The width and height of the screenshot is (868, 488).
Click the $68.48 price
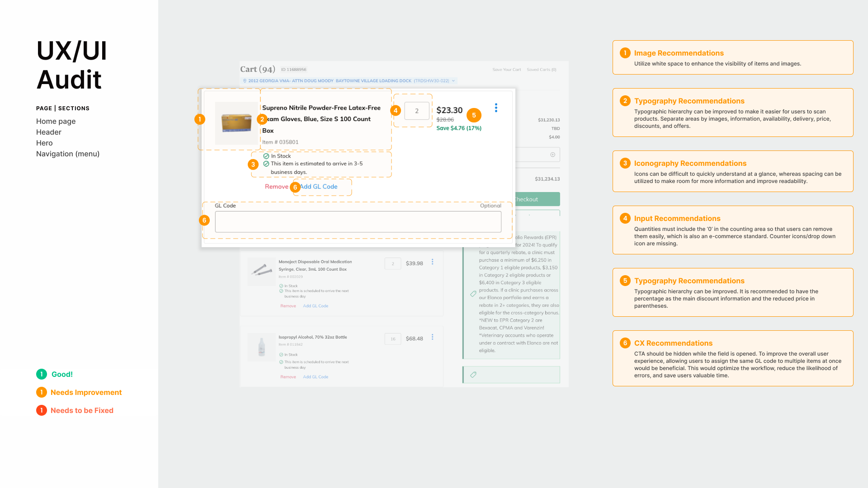tap(415, 339)
